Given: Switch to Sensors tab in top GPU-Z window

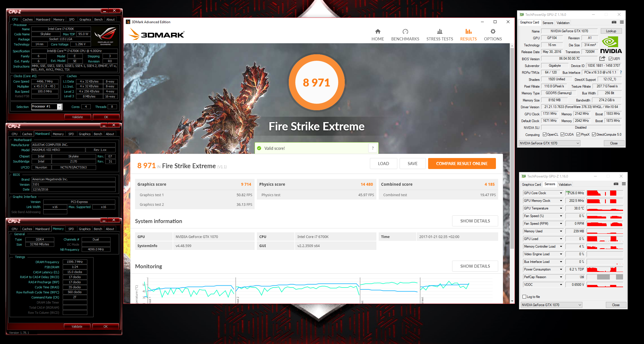Looking at the screenshot, I should [548, 23].
